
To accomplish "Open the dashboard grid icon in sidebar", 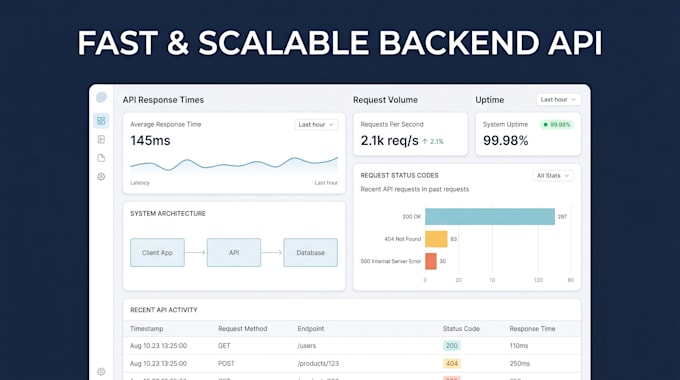I will [101, 121].
